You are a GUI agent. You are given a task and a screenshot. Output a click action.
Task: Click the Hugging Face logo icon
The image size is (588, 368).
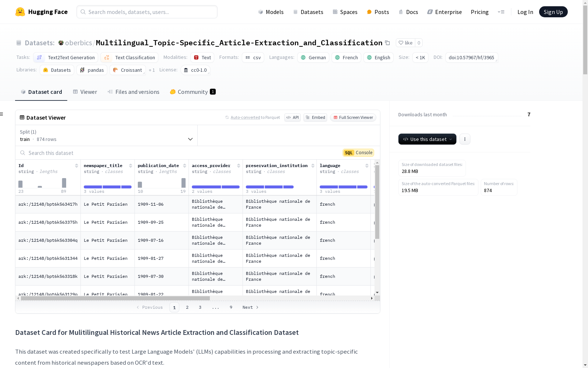click(20, 12)
